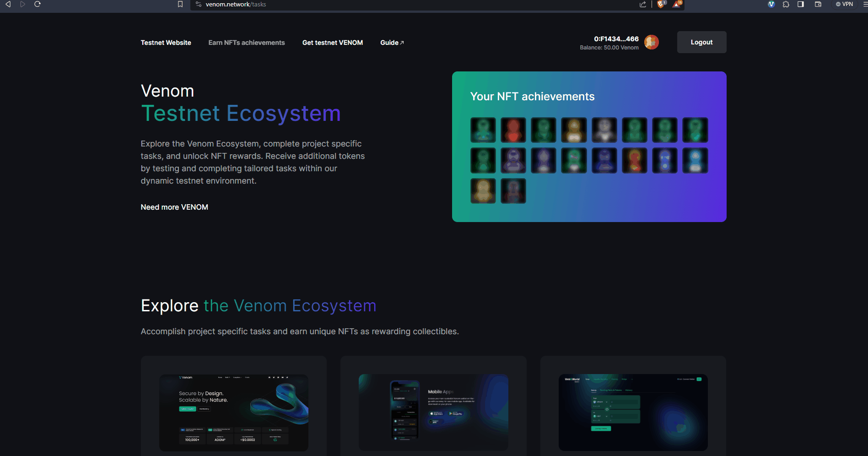Image resolution: width=868 pixels, height=456 pixels.
Task: Open the Mobile Apps project card image
Action: [433, 412]
